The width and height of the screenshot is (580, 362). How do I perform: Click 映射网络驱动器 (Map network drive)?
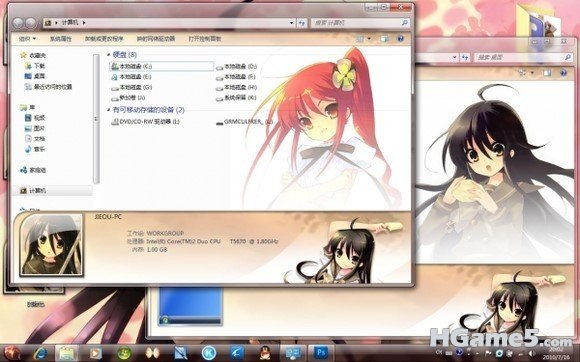pyautogui.click(x=156, y=38)
